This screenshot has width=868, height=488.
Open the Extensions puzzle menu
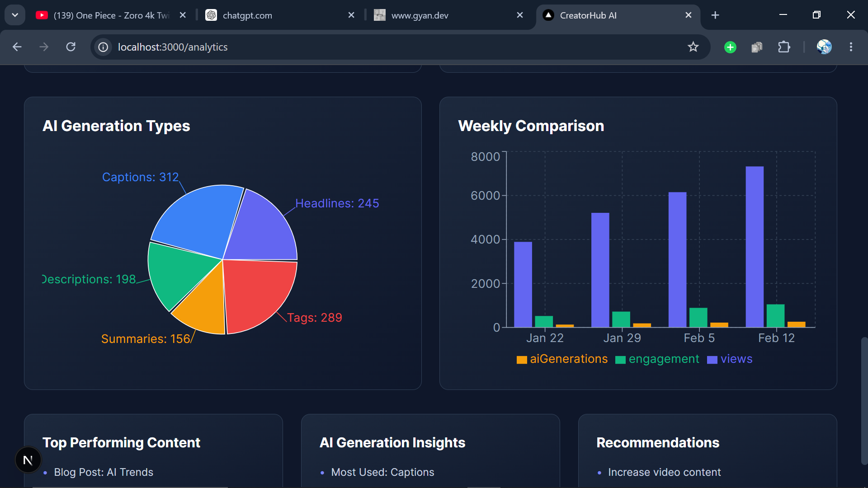pyautogui.click(x=784, y=47)
